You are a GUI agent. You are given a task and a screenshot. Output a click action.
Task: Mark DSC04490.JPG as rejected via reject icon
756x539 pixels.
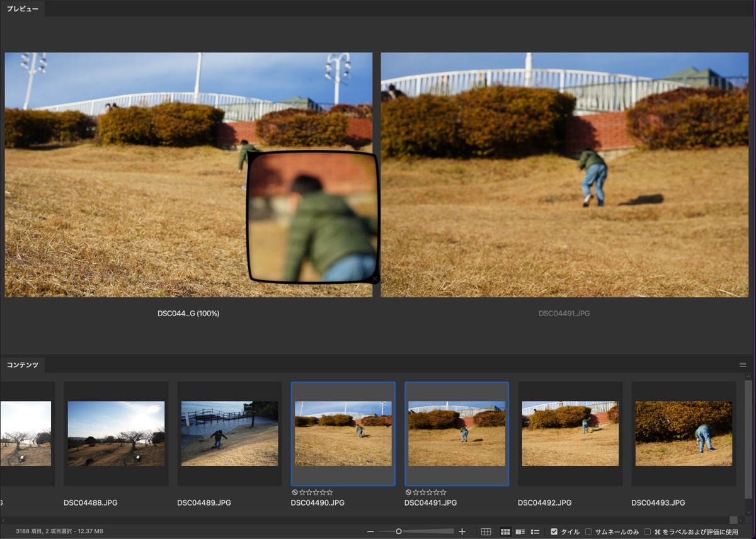[x=295, y=492]
